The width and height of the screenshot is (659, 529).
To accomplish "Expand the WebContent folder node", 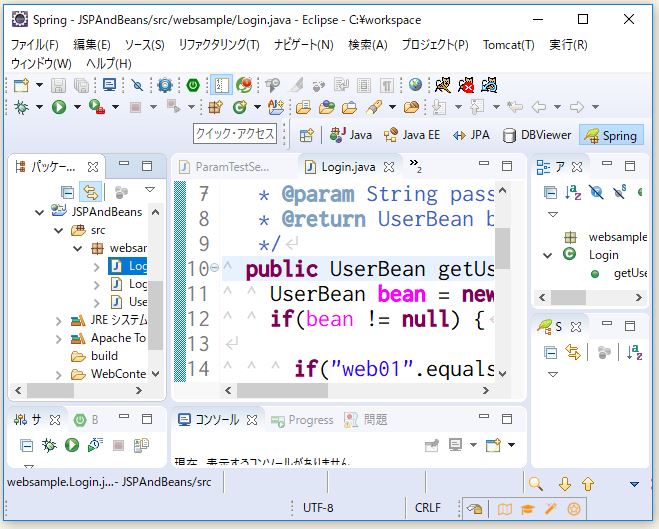I will tap(58, 374).
